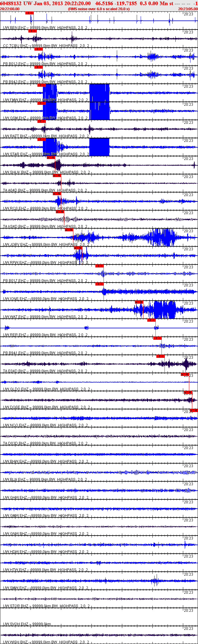
Task: Click the red pick flag on PB.B013.EHZ trace
Action: coord(39,49)
